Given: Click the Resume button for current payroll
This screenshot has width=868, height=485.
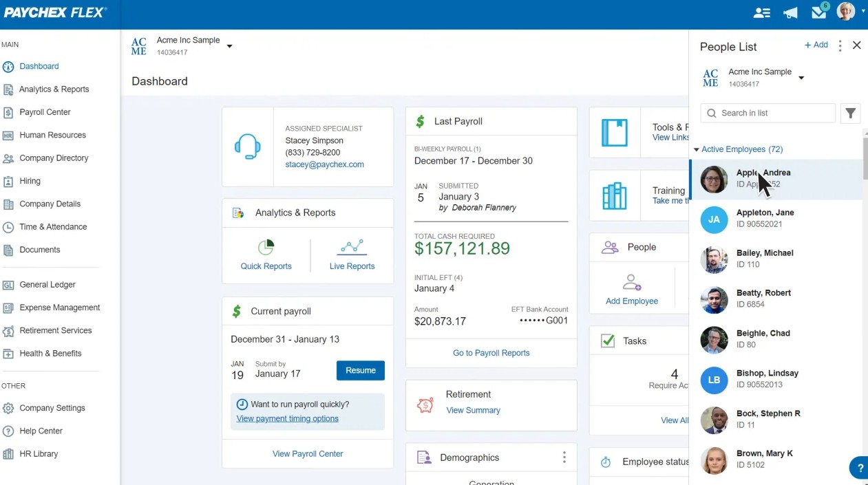Looking at the screenshot, I should pos(360,370).
